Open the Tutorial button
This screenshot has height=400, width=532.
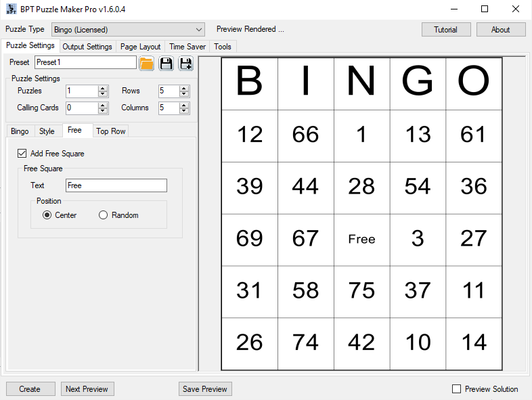446,30
